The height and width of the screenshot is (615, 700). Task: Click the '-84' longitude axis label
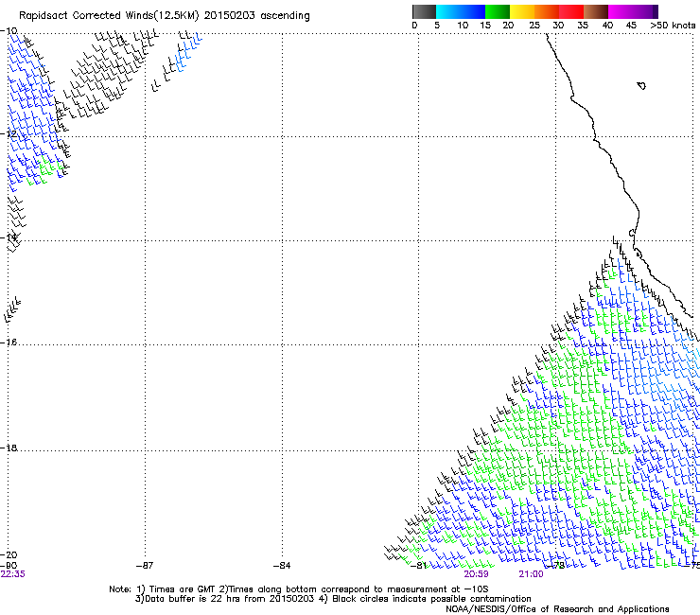[282, 566]
